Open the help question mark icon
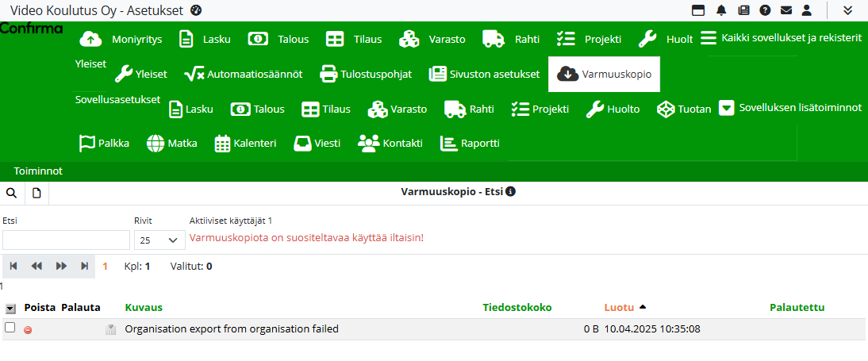The height and width of the screenshot is (361, 868). (x=765, y=10)
